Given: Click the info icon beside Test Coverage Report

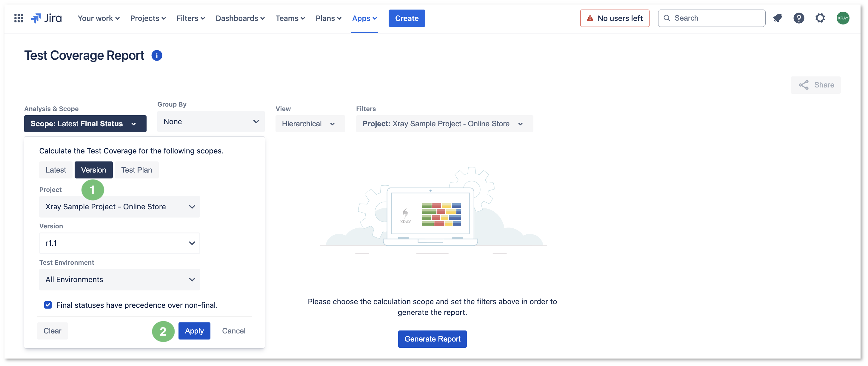Looking at the screenshot, I should tap(157, 55).
